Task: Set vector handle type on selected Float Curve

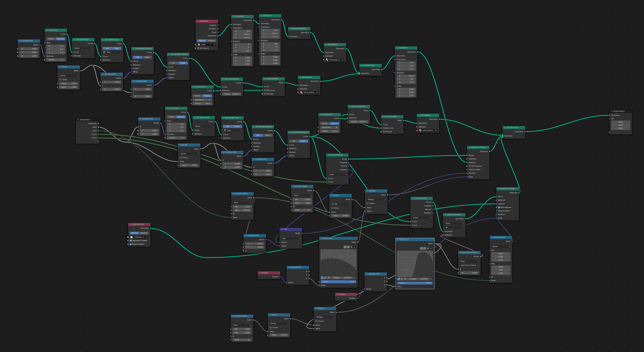Action: click(x=402, y=279)
